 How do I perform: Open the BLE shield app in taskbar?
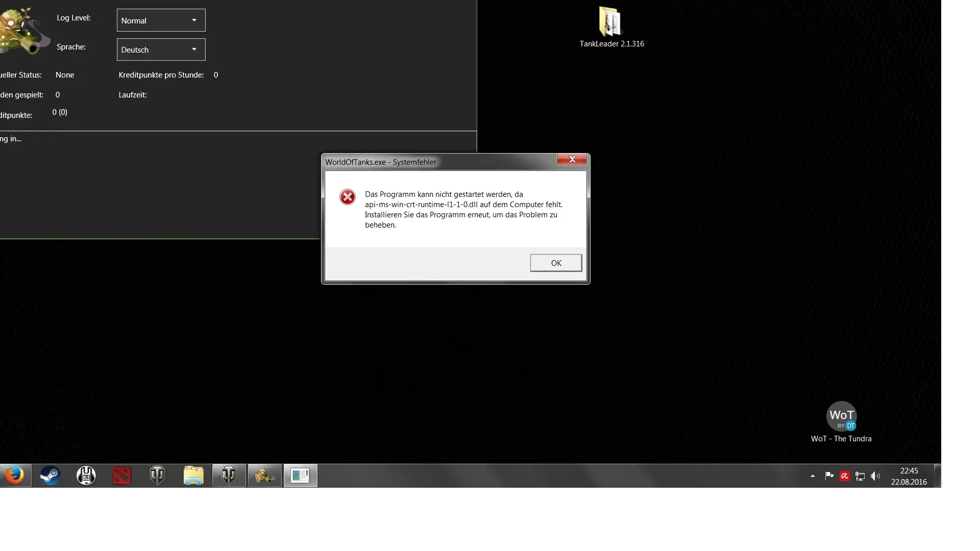coord(86,475)
